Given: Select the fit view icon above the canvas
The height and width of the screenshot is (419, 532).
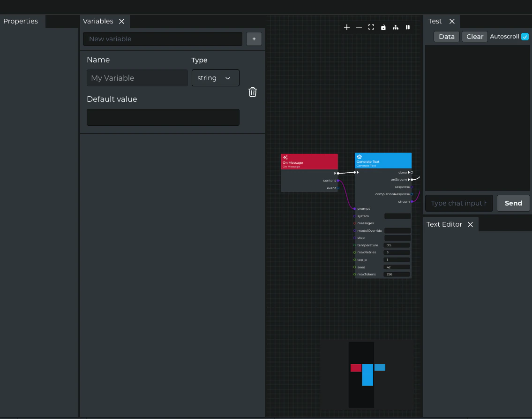Looking at the screenshot, I should (x=371, y=27).
